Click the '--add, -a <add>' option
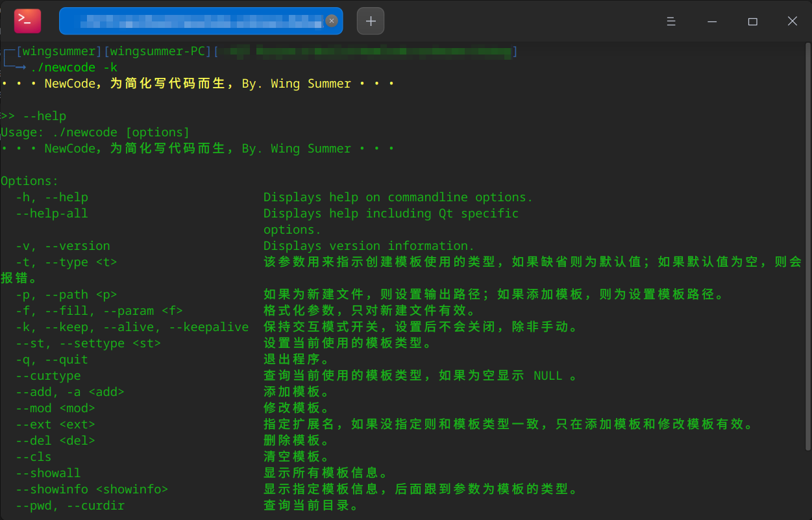The height and width of the screenshot is (520, 812). pyautogui.click(x=70, y=392)
